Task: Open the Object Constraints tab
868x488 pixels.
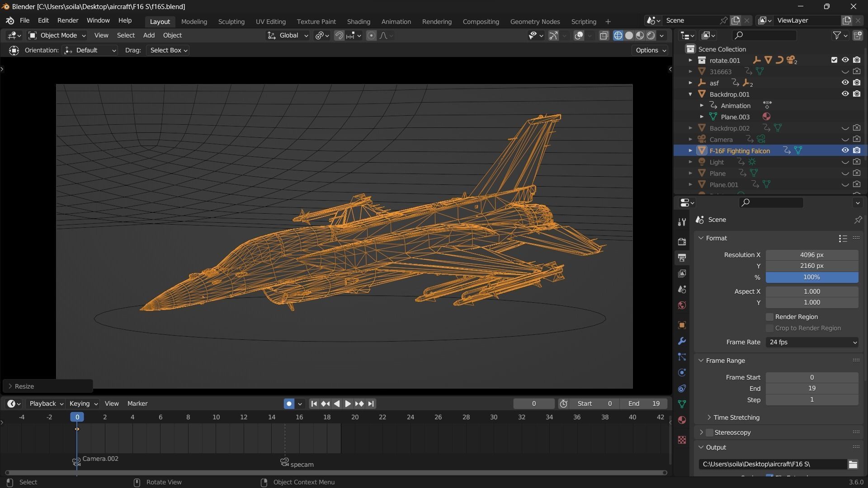Action: coord(682,389)
